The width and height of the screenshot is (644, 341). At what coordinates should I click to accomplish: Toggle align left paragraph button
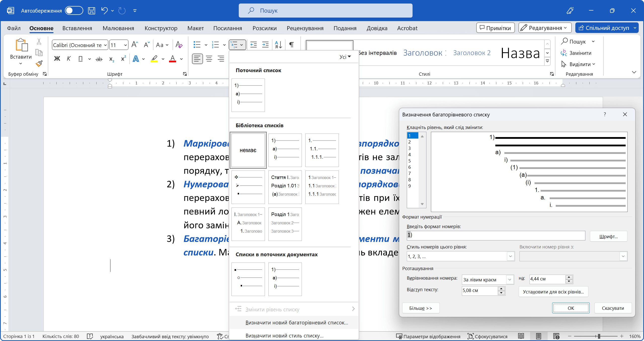tap(197, 59)
